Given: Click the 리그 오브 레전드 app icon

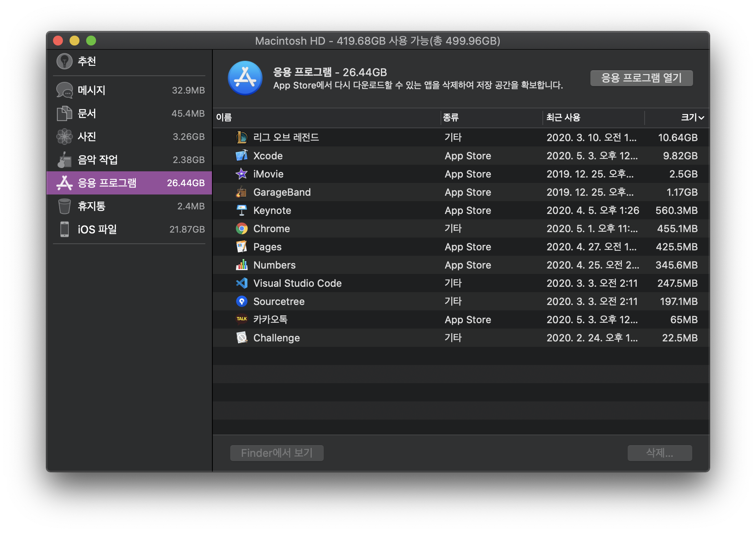Looking at the screenshot, I should point(242,137).
